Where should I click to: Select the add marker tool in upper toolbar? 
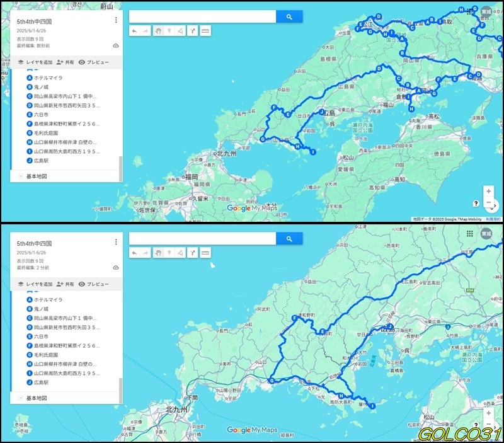[x=169, y=30]
